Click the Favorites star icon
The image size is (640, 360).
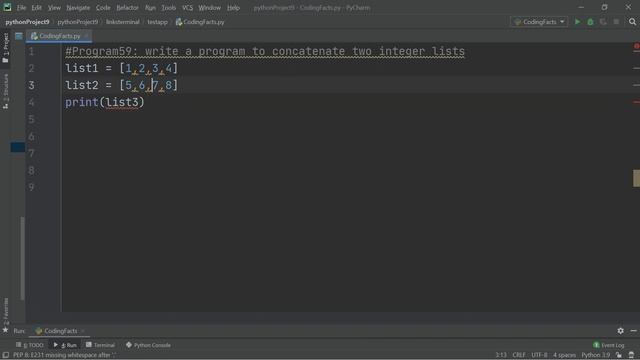click(x=5, y=330)
